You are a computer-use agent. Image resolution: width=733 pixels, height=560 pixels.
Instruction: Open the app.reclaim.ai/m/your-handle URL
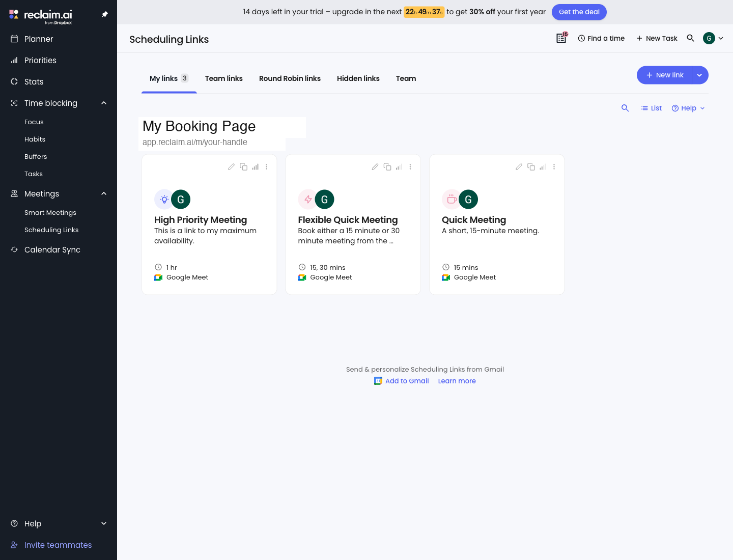[x=195, y=142]
